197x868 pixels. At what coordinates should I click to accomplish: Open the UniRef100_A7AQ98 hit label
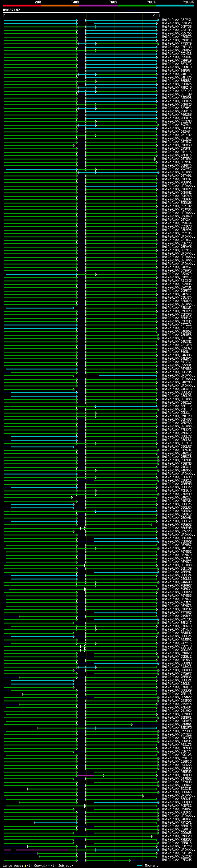[177, 775]
